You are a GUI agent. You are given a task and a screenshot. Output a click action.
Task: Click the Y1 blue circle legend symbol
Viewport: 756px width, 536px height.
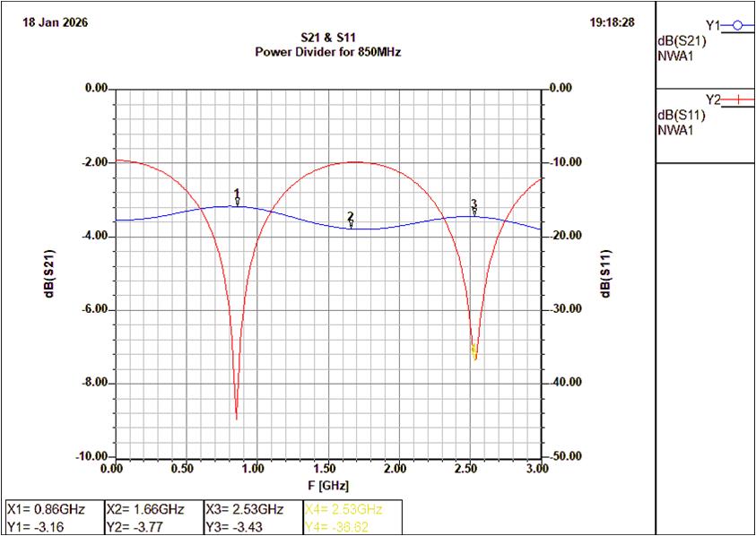[737, 25]
